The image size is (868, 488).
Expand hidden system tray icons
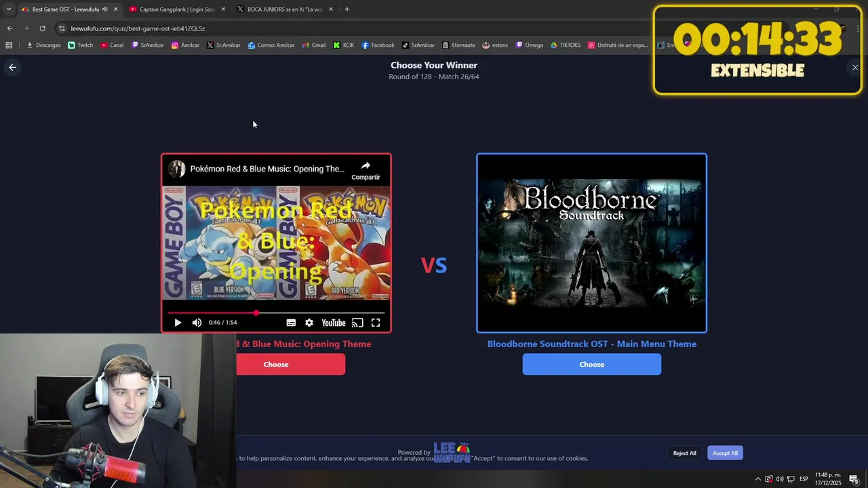tap(757, 479)
